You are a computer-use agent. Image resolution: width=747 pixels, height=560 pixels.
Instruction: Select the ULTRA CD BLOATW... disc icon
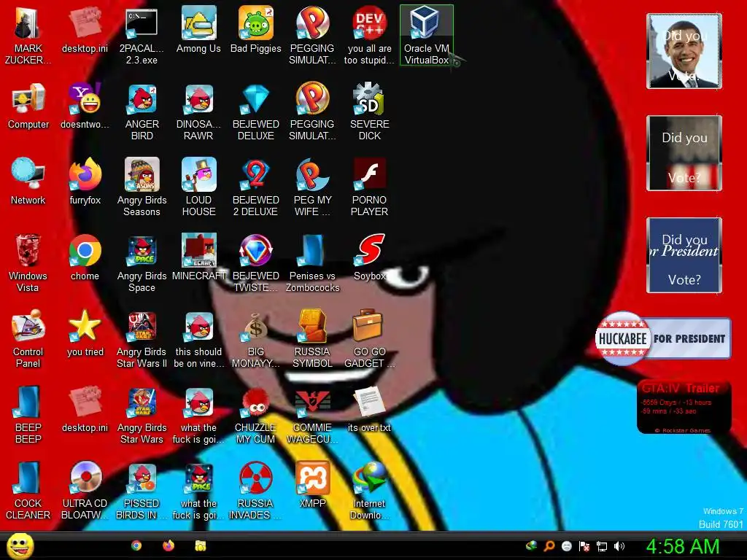(85, 490)
